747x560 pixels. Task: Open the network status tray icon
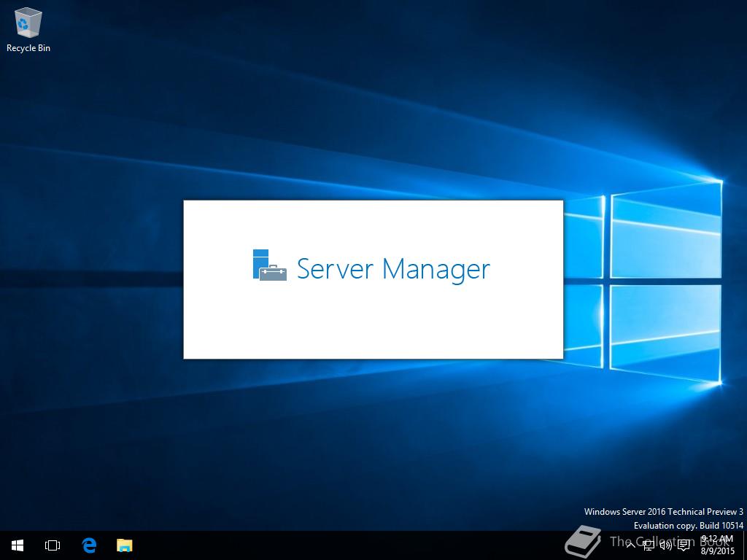(649, 545)
